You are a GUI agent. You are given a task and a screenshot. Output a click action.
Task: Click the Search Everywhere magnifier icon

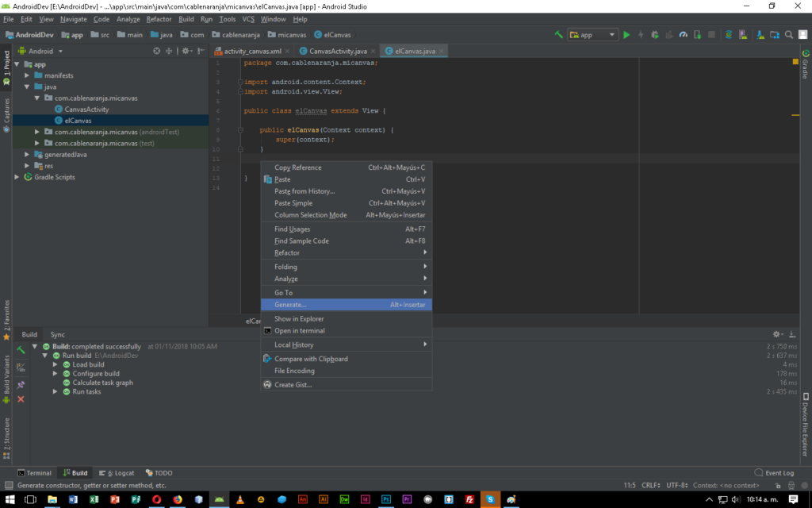click(x=790, y=35)
